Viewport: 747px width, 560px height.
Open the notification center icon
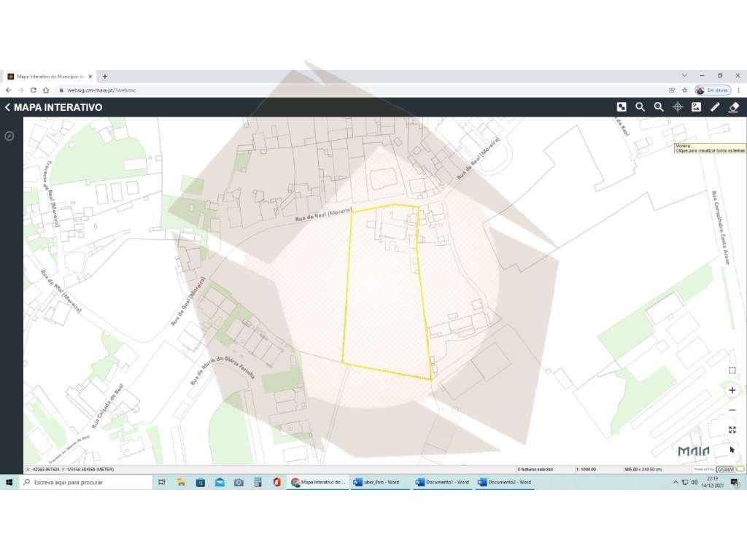coord(735,483)
